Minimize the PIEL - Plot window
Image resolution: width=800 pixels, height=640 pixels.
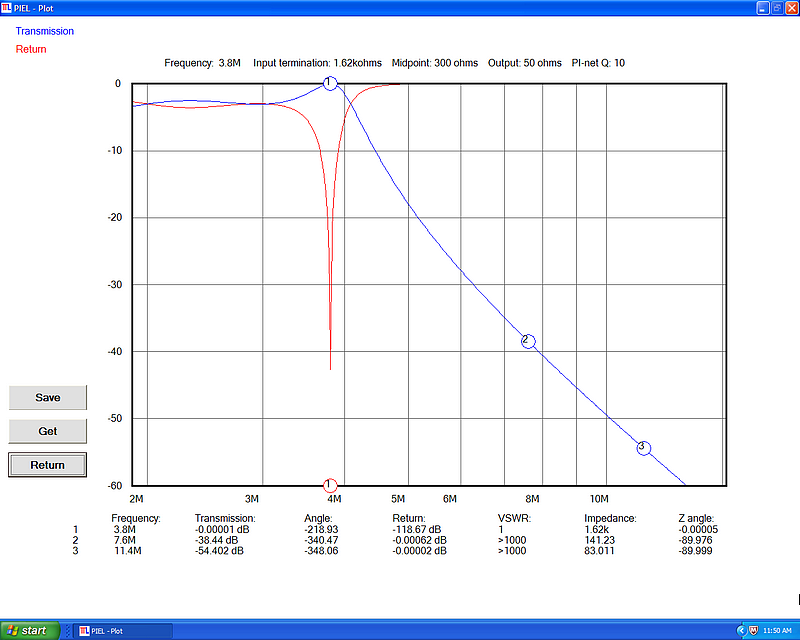(763, 8)
